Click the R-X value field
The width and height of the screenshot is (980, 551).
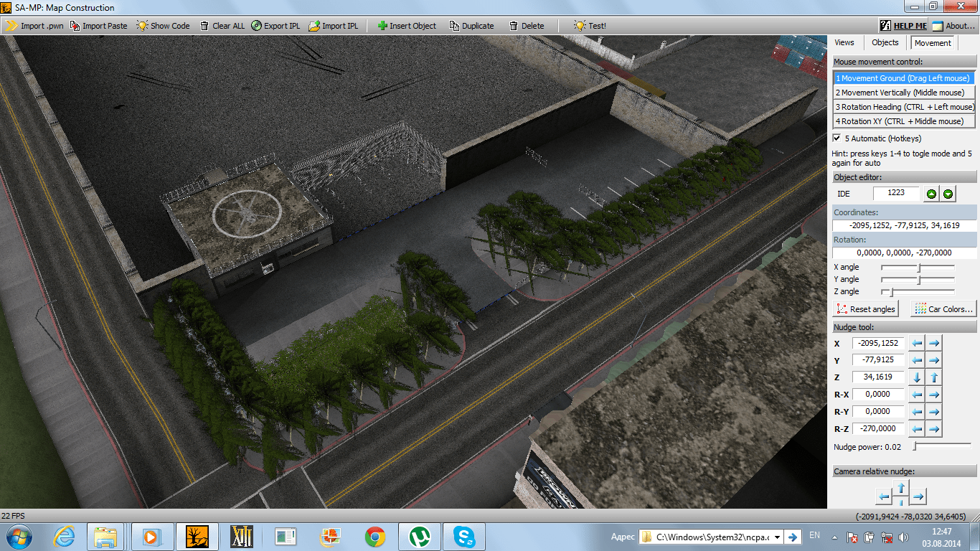tap(879, 395)
